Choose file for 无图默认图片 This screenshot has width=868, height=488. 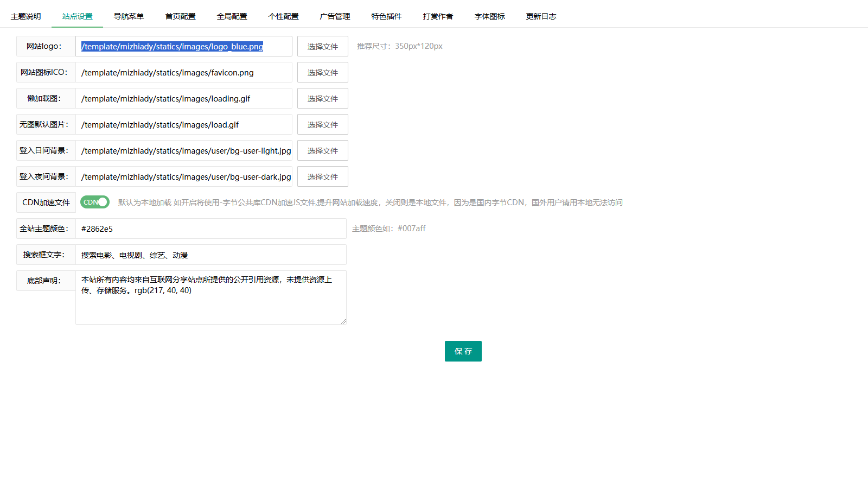[x=322, y=125]
